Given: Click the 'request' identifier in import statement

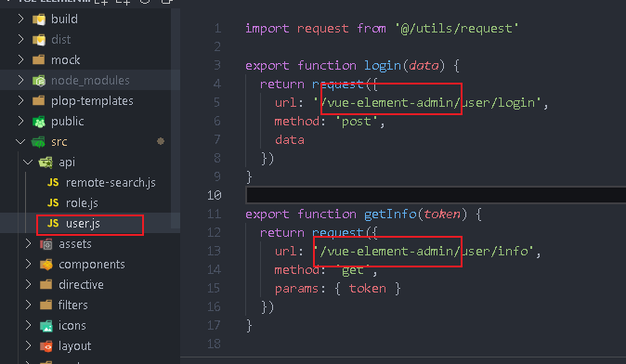Looking at the screenshot, I should tap(322, 29).
